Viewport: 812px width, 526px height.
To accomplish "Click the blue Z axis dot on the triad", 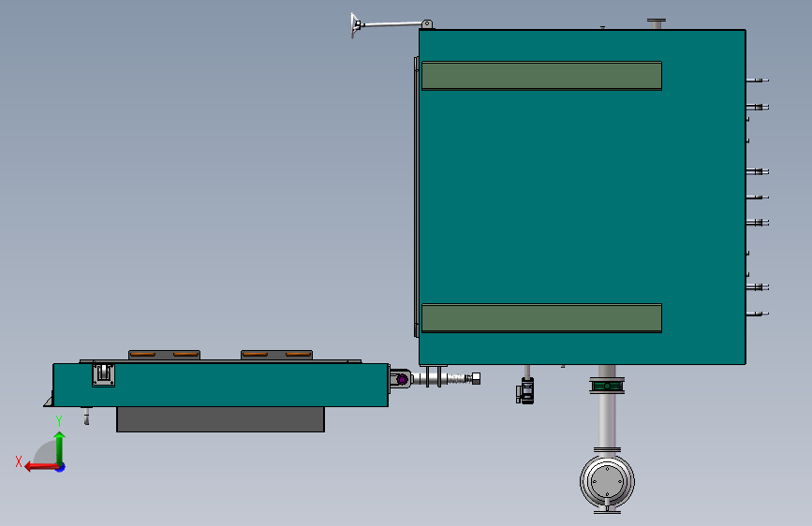I will tap(61, 467).
